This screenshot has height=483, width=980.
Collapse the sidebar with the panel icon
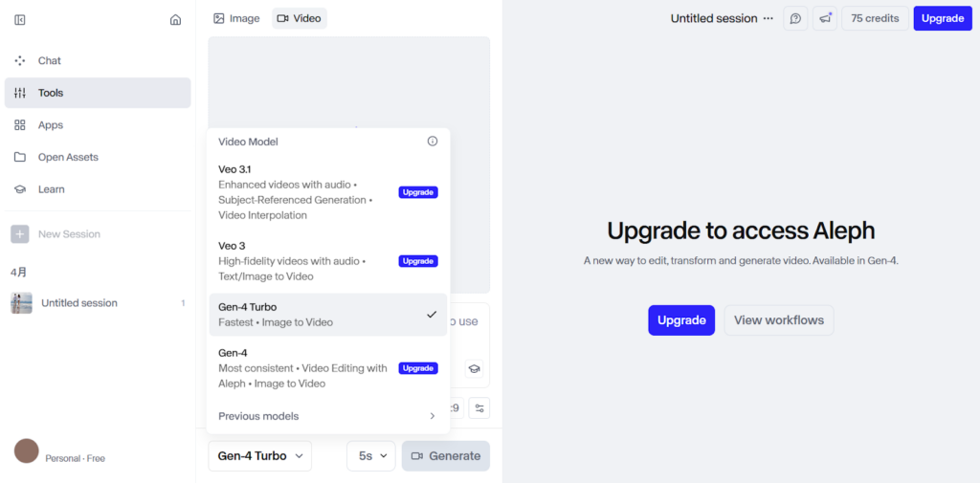[x=20, y=19]
